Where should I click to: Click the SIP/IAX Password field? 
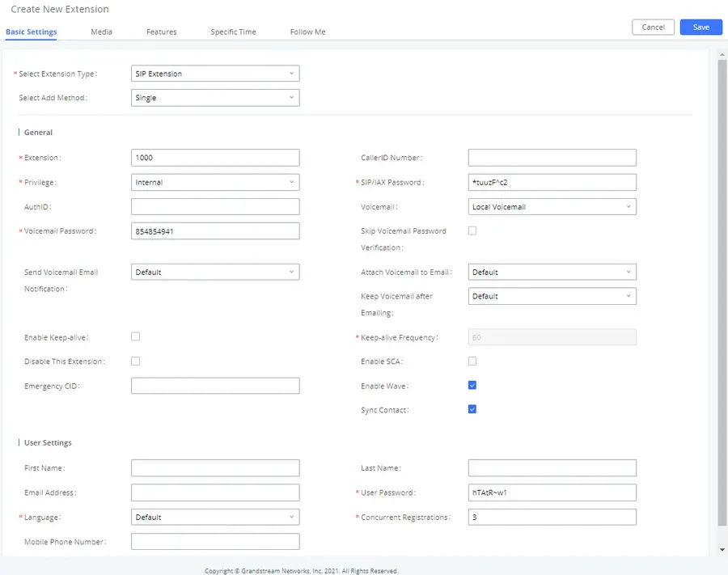pos(552,182)
